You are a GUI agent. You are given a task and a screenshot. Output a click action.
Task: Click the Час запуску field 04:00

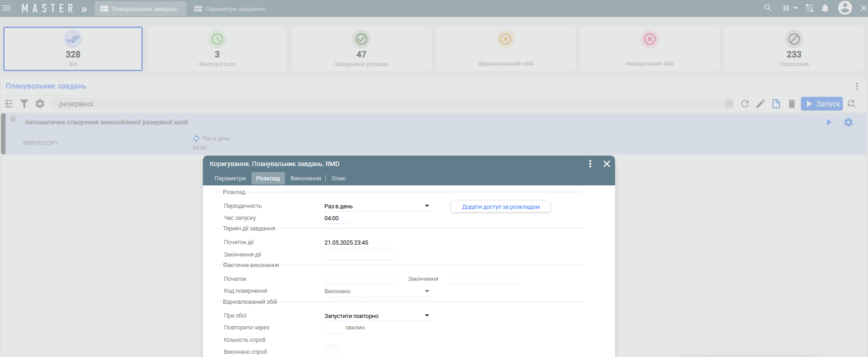(x=336, y=218)
